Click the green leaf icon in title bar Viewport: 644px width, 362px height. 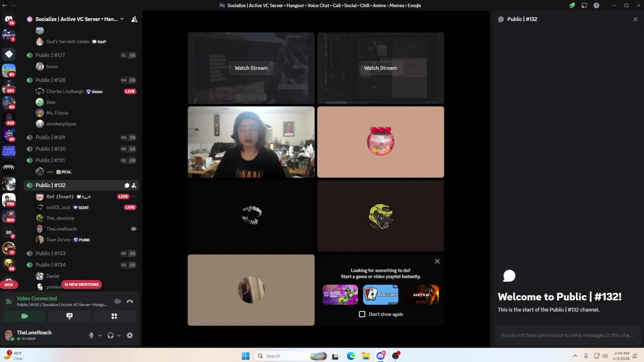click(572, 6)
